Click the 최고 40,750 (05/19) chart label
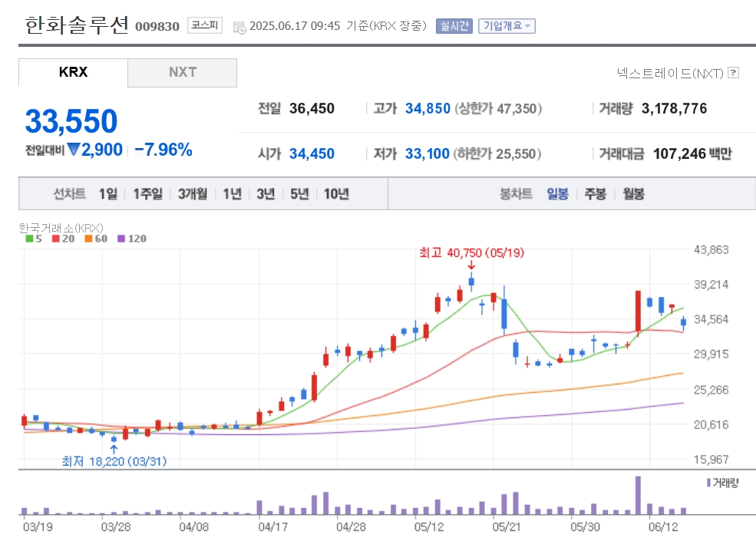Viewport: 756px width, 544px height. point(471,252)
